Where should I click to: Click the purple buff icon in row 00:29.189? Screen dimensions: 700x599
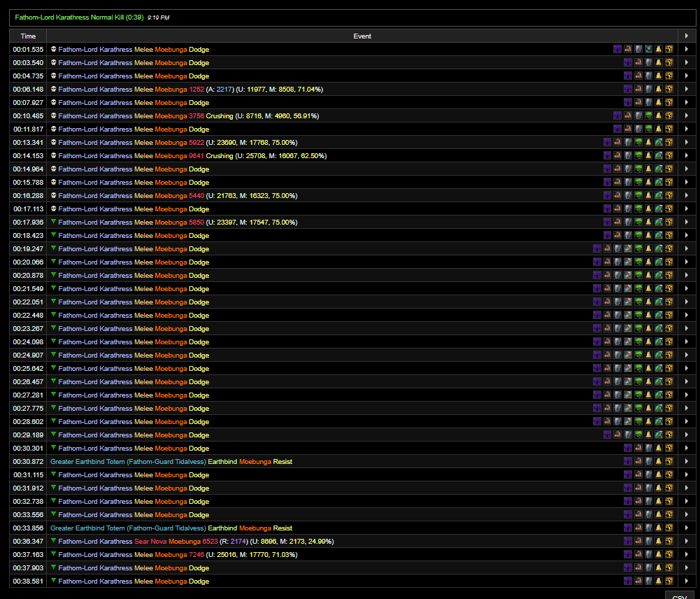(x=607, y=435)
